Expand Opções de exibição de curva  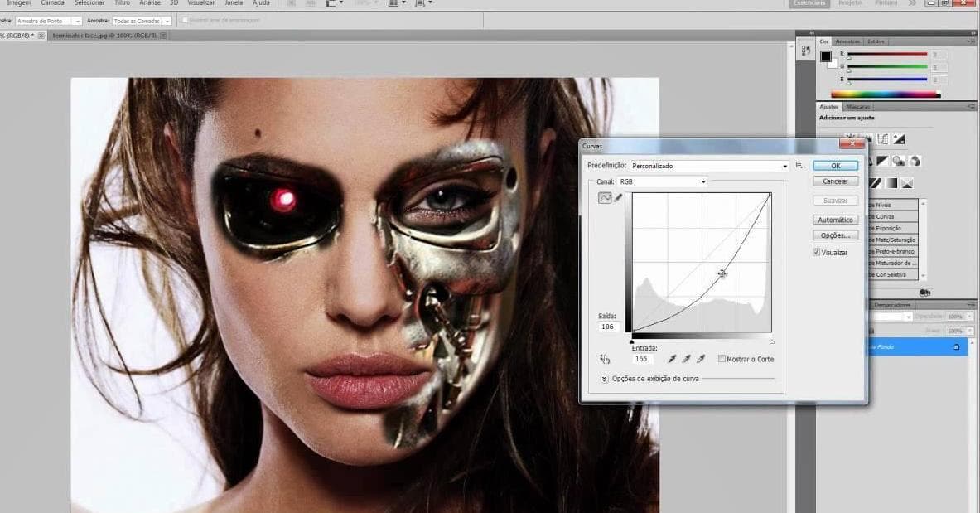[x=605, y=379]
